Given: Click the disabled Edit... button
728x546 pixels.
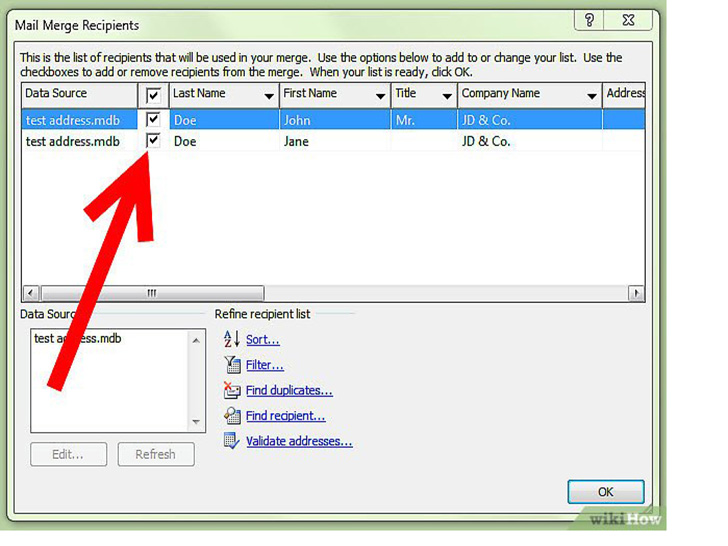Looking at the screenshot, I should point(68,454).
